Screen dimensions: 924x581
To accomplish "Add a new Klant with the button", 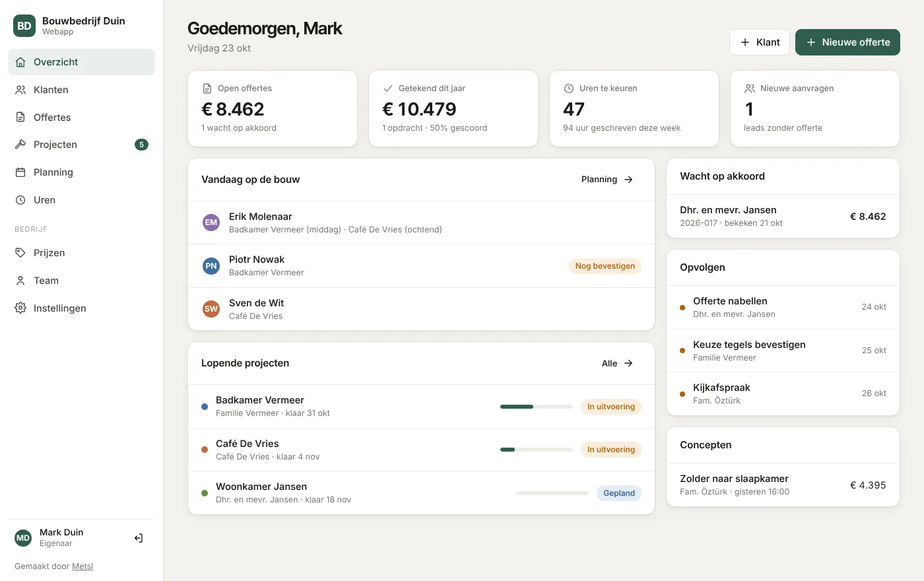I will click(x=760, y=42).
